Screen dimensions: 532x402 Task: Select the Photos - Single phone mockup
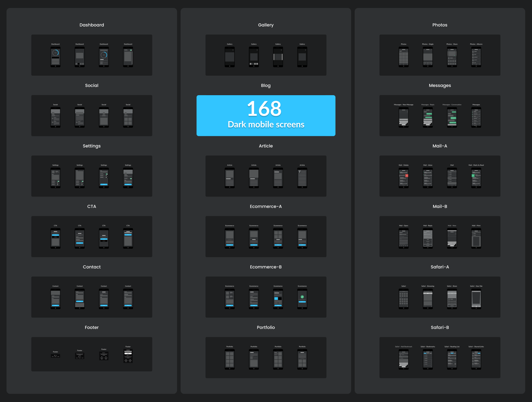coord(428,57)
